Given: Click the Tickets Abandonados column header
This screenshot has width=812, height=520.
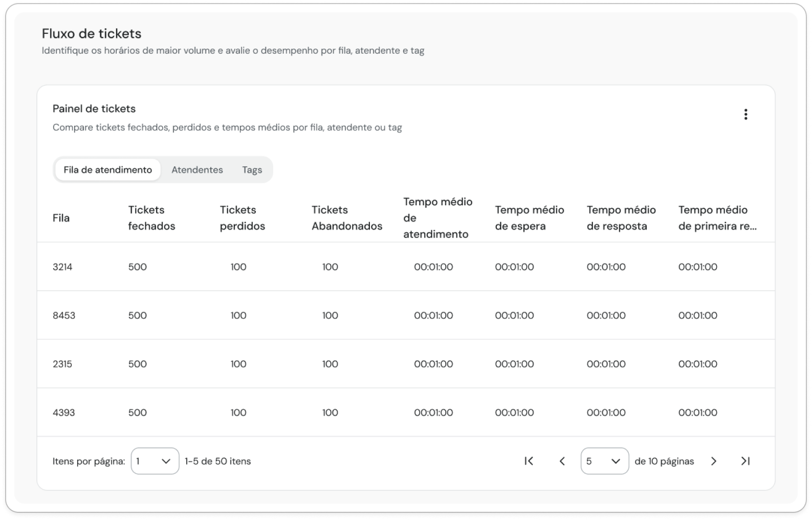Looking at the screenshot, I should click(x=347, y=218).
